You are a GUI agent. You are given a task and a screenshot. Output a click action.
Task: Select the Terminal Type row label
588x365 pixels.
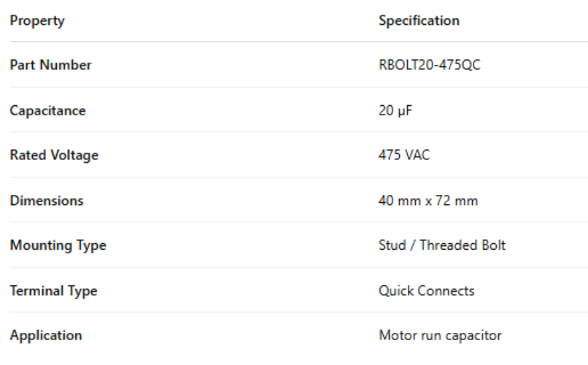53,291
